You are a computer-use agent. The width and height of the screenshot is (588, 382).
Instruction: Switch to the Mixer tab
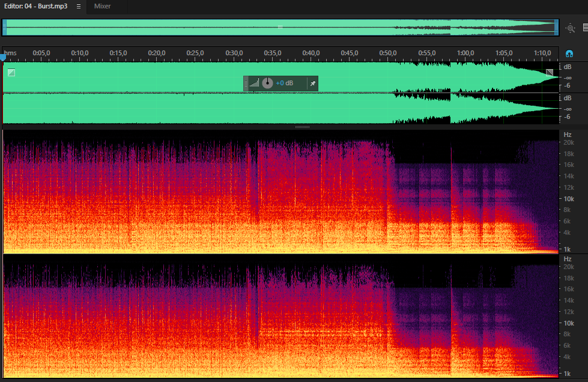tap(102, 7)
